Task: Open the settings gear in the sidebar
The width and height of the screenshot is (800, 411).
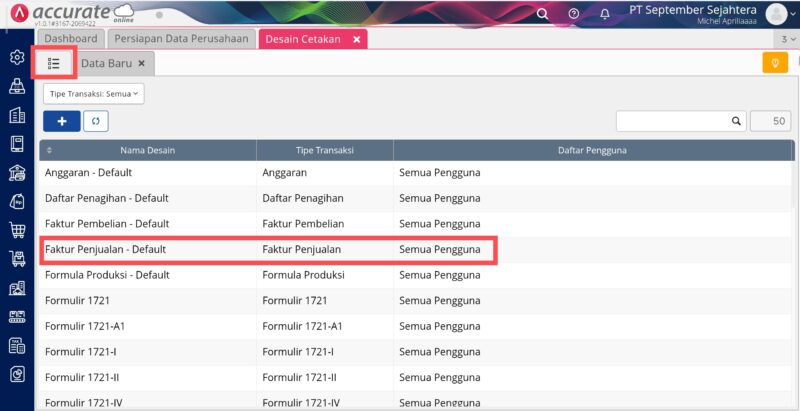Action: point(17,57)
